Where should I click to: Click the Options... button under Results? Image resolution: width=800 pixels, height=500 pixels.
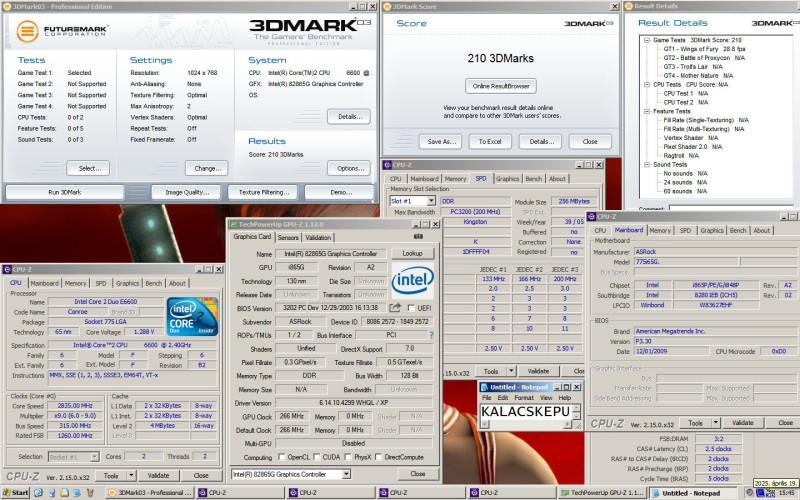click(x=349, y=168)
